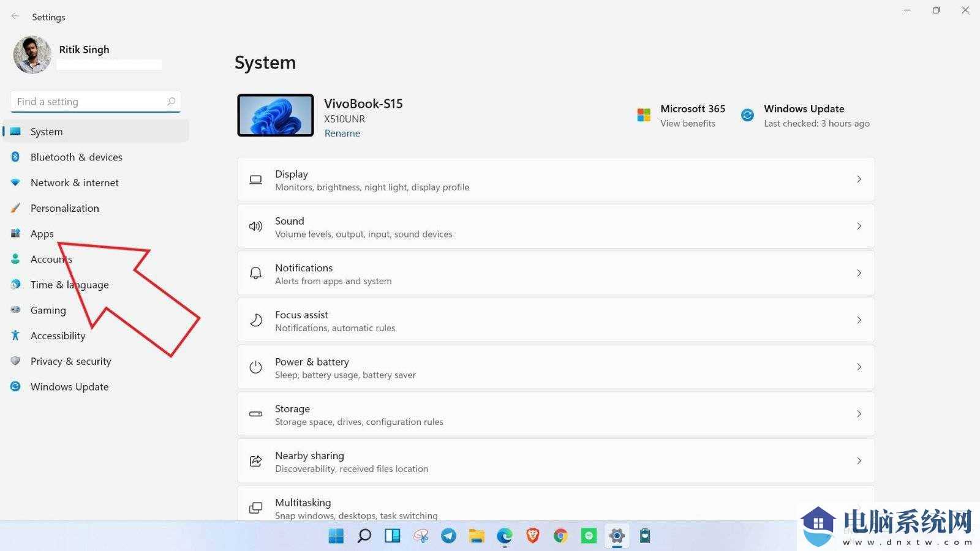Screen dimensions: 980x551
Task: Expand the Focus assist row chevron
Action: point(859,320)
